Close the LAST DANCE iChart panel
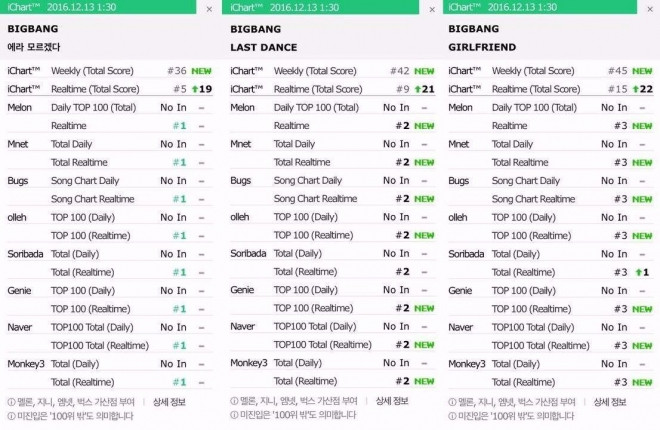The image size is (660, 430). point(432,9)
